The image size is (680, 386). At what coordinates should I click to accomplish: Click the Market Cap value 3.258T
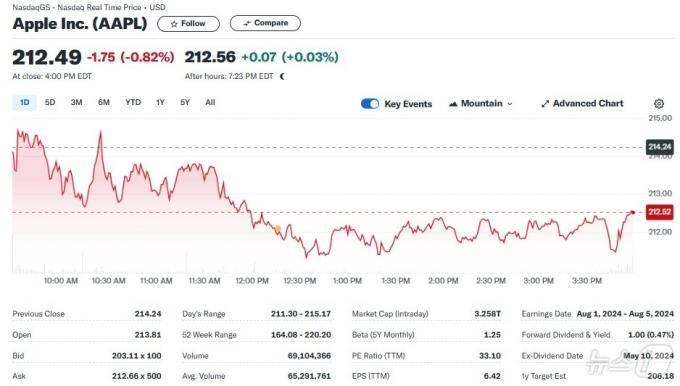click(x=487, y=314)
